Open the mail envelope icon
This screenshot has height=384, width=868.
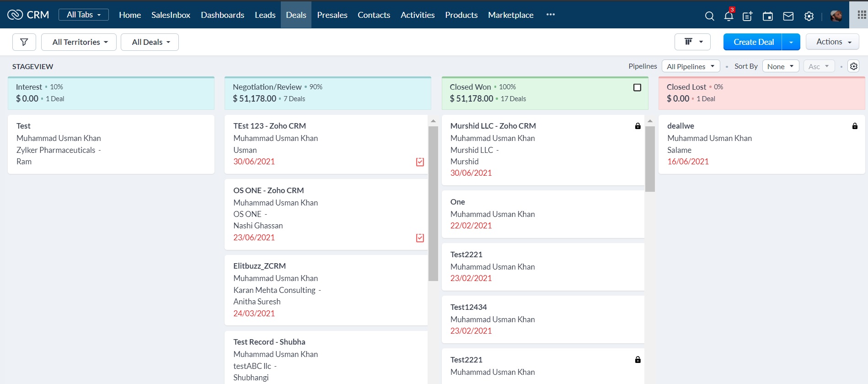[x=788, y=16]
